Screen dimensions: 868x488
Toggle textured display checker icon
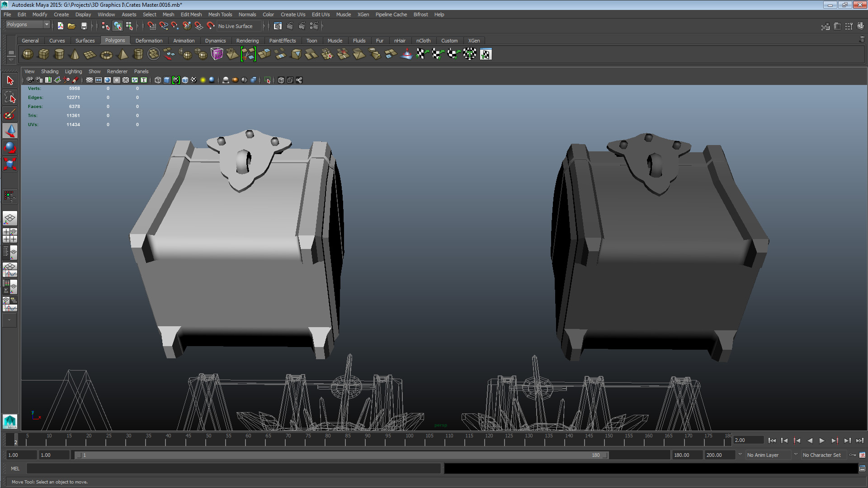[x=194, y=80]
